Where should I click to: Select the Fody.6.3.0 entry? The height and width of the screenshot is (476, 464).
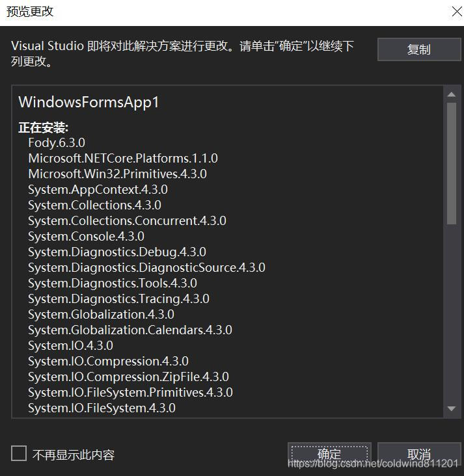pos(57,142)
